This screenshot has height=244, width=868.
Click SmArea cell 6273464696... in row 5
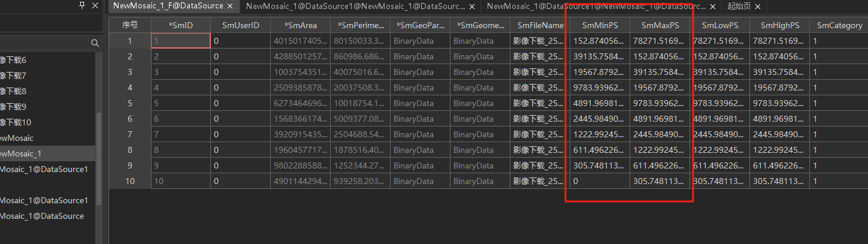point(301,103)
